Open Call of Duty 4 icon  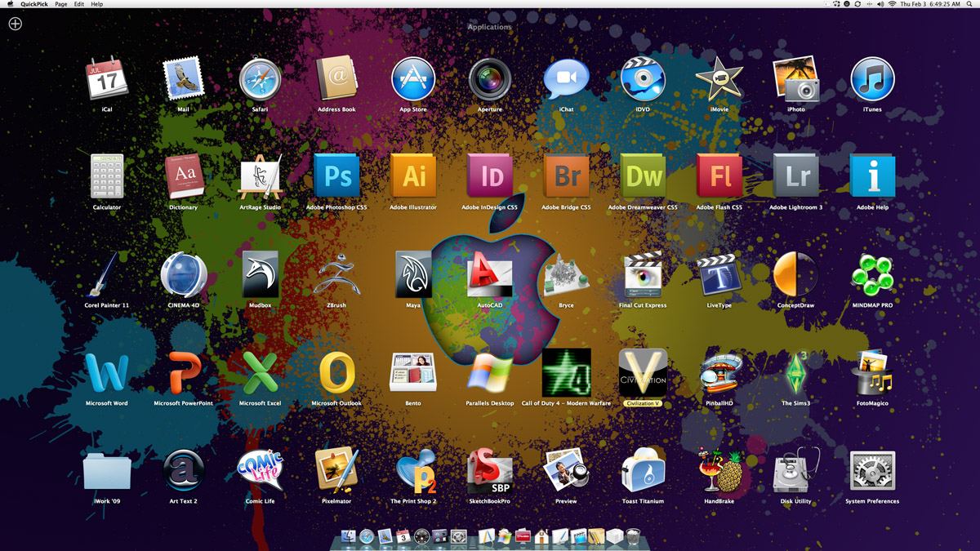click(x=566, y=373)
